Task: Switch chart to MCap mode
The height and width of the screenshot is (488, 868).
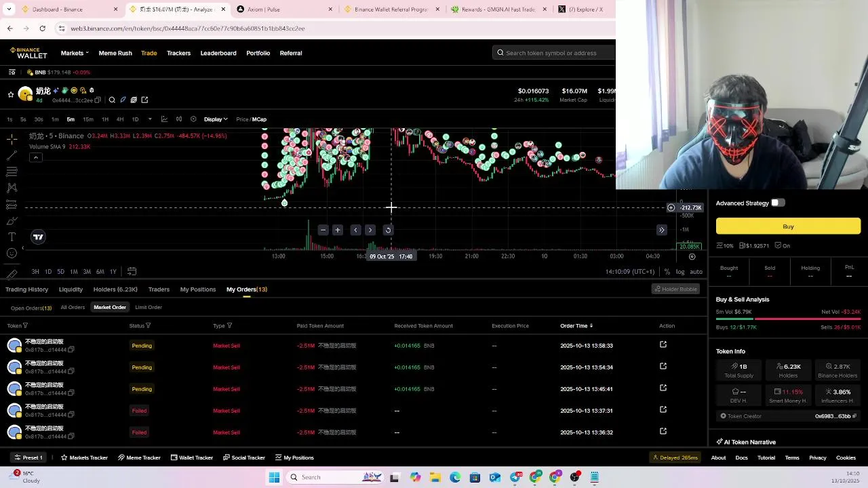Action: tap(259, 119)
